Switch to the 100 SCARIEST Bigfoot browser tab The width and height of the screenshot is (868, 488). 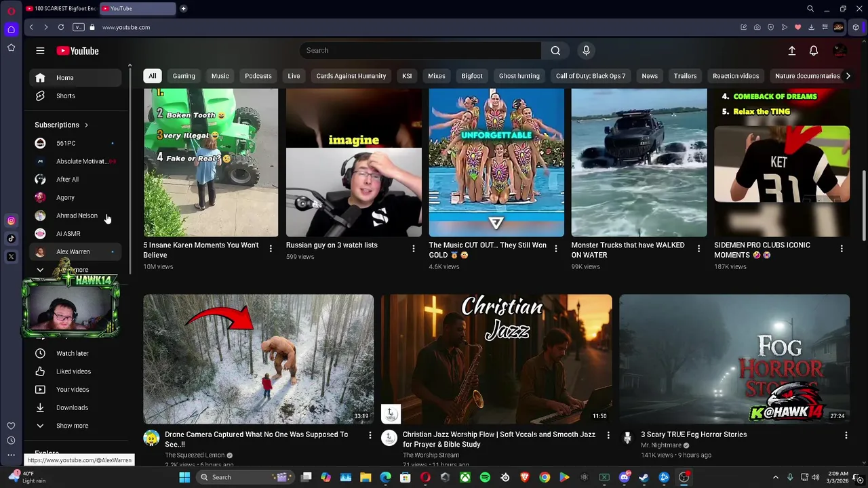(x=61, y=9)
